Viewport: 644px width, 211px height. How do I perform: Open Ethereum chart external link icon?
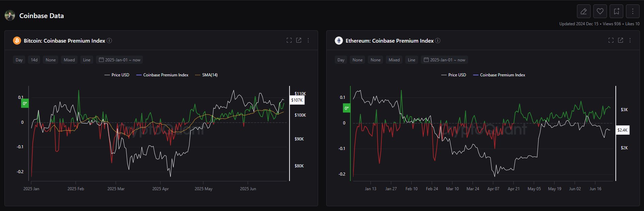621,41
